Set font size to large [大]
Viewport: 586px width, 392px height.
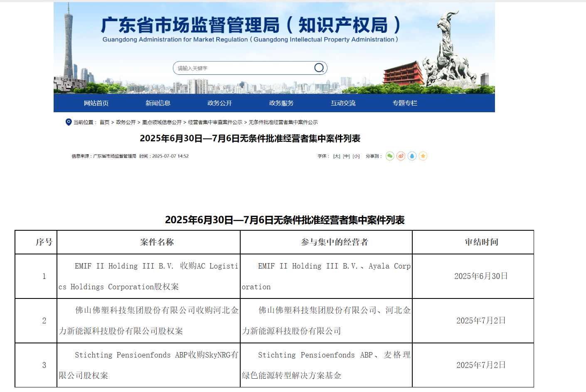click(337, 156)
